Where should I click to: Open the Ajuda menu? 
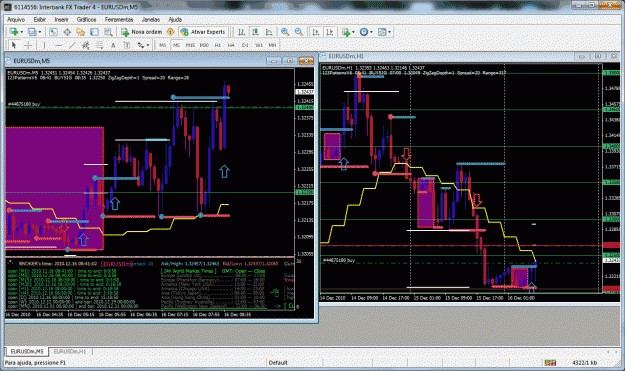[x=175, y=20]
